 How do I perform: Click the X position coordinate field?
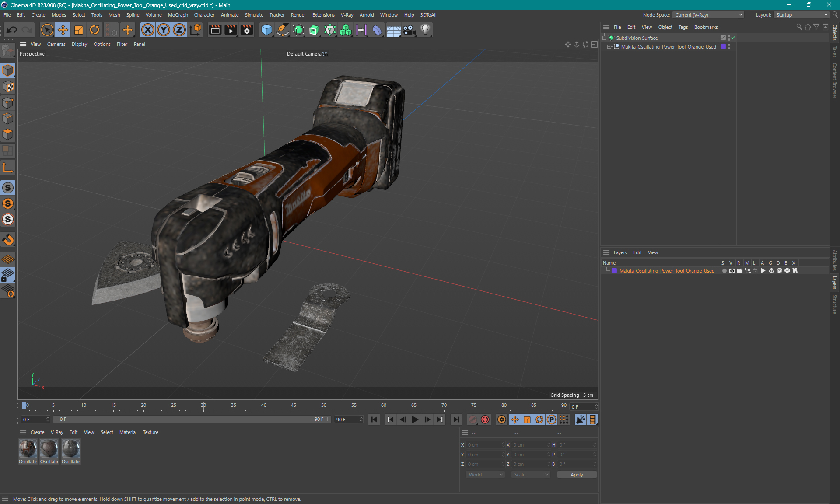coord(485,445)
